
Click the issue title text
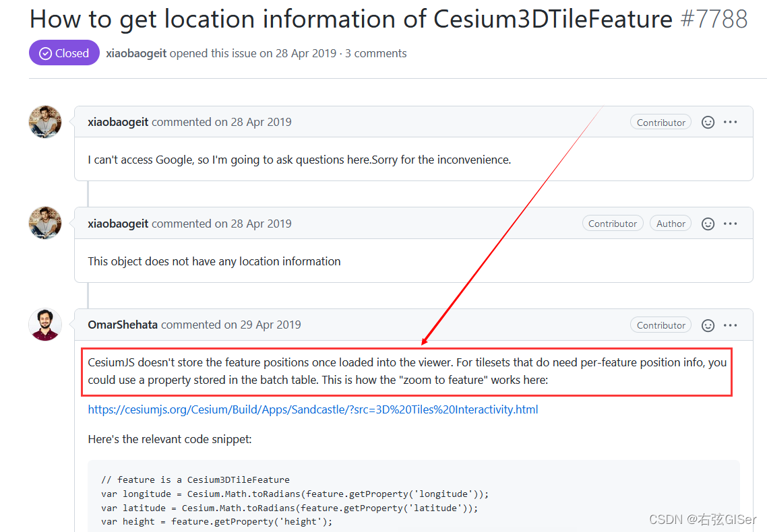pyautogui.click(x=351, y=20)
